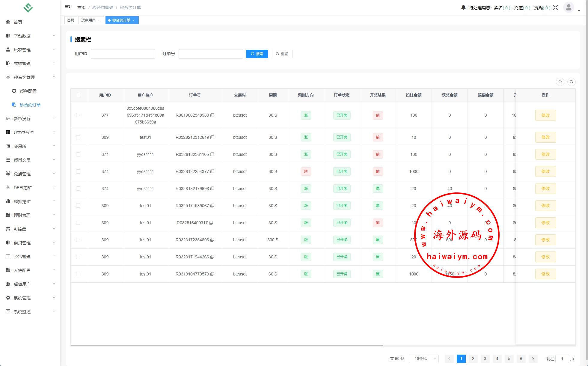This screenshot has height=366, width=588.
Task: Open the user avatar menu
Action: 569,7
